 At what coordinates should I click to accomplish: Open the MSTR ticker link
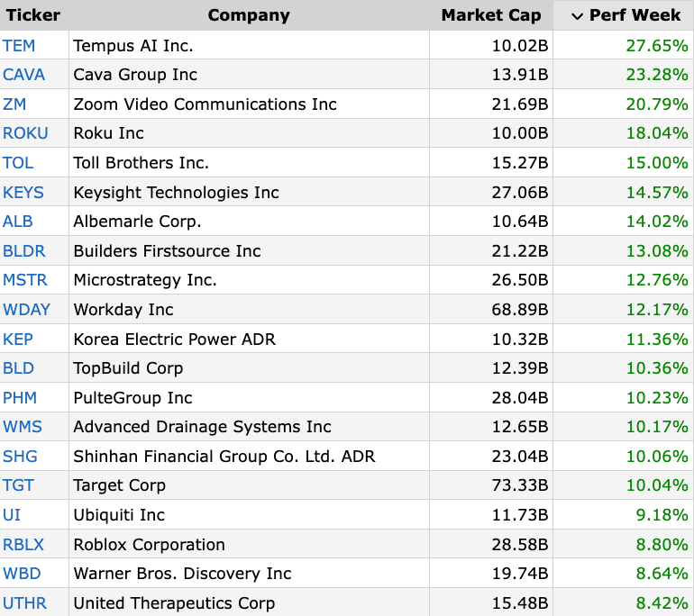pos(25,280)
